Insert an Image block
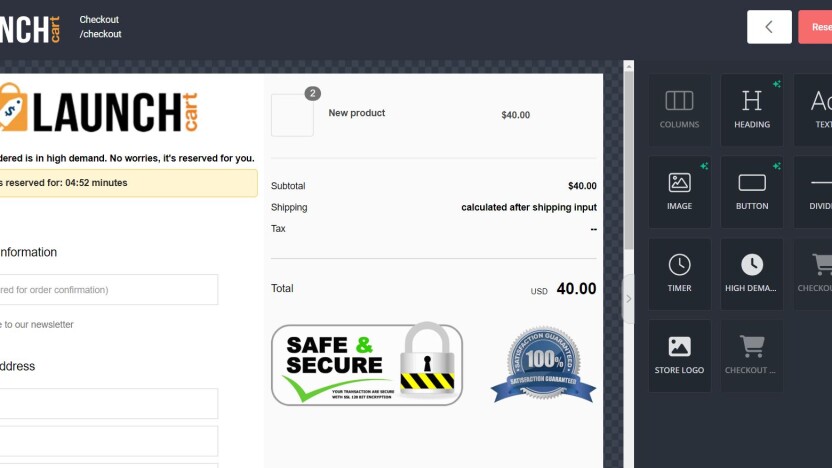The width and height of the screenshot is (832, 468). (679, 192)
